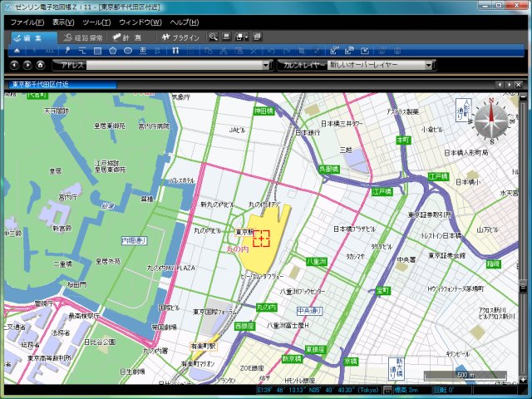
Task: Click the redo arrow icon
Action: click(x=286, y=51)
